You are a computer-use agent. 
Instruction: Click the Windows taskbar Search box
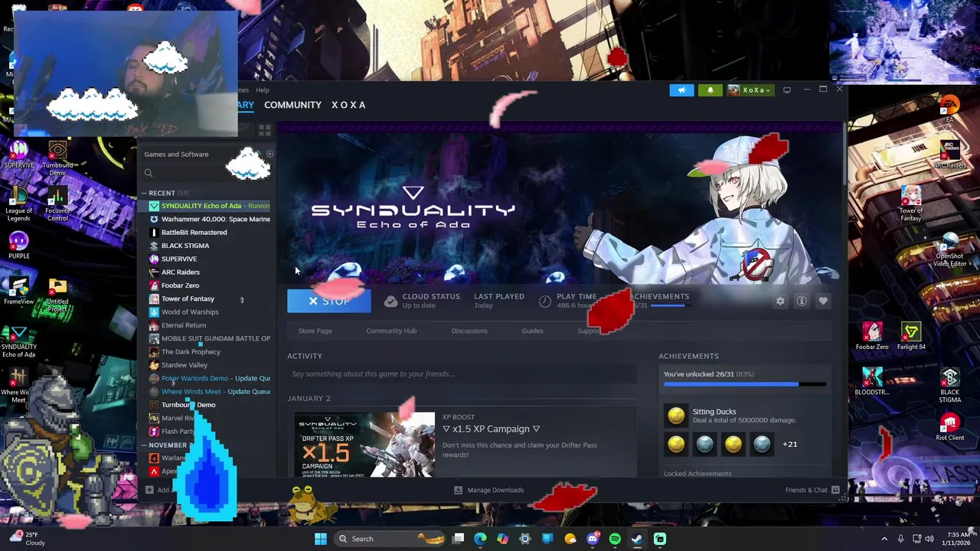coord(389,539)
